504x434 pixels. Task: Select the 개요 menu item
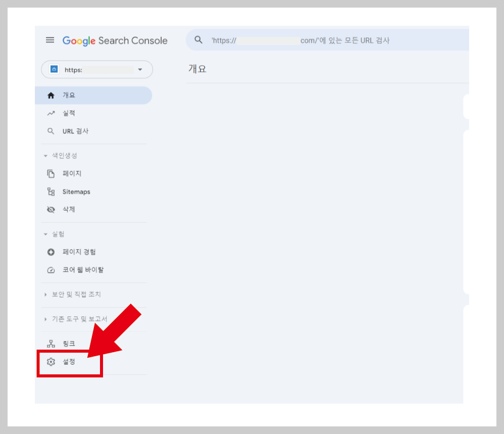pos(93,95)
